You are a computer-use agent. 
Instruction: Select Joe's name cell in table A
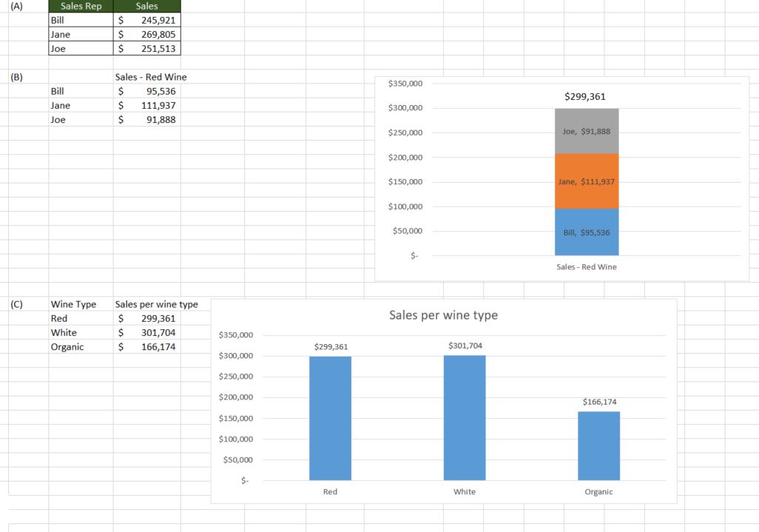click(81, 49)
